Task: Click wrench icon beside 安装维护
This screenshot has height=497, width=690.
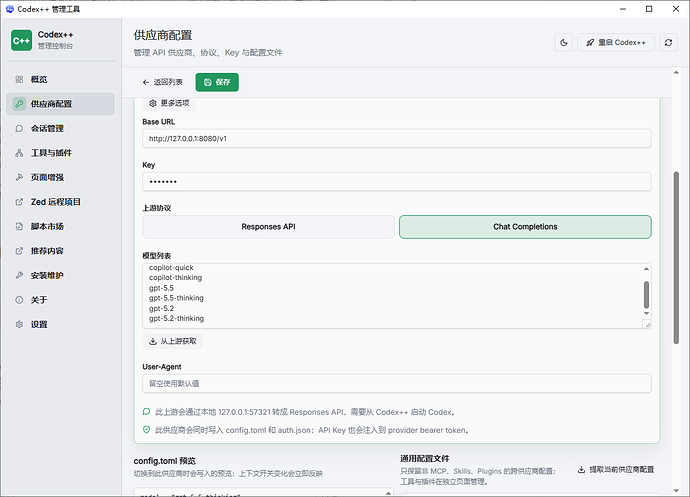Action: click(x=19, y=276)
